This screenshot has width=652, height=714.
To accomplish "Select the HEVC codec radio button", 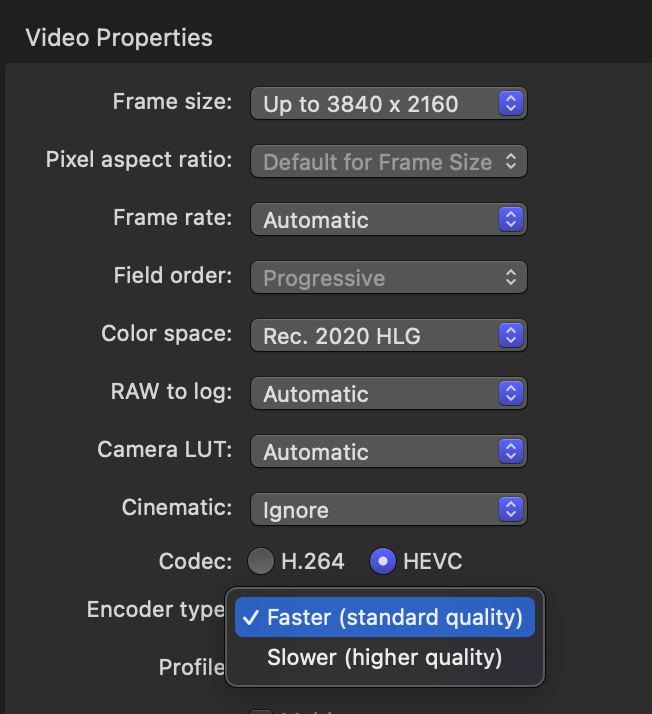I will click(383, 561).
